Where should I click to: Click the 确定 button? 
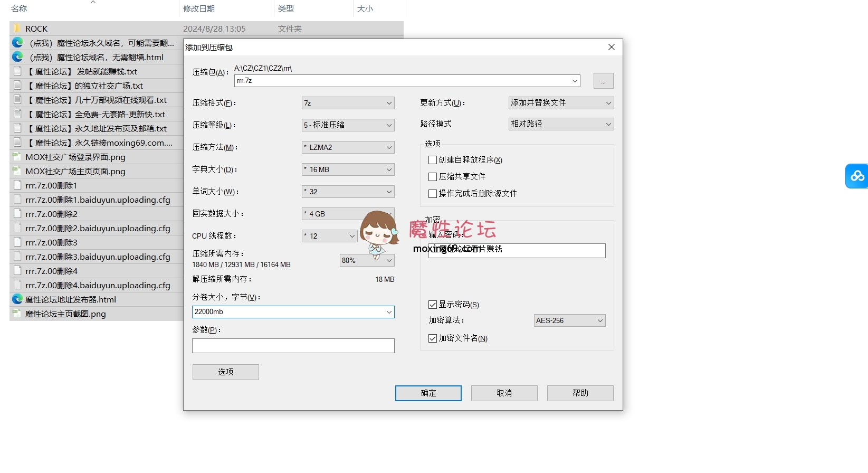coord(428,393)
